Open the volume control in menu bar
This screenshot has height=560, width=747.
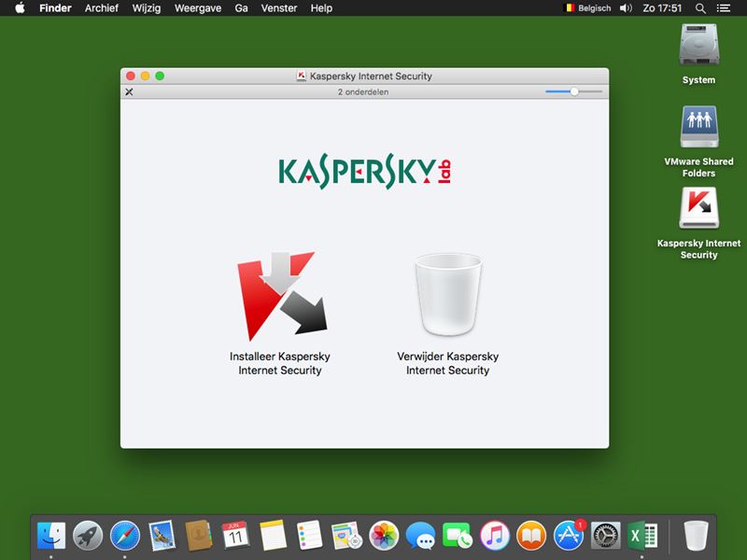click(626, 8)
